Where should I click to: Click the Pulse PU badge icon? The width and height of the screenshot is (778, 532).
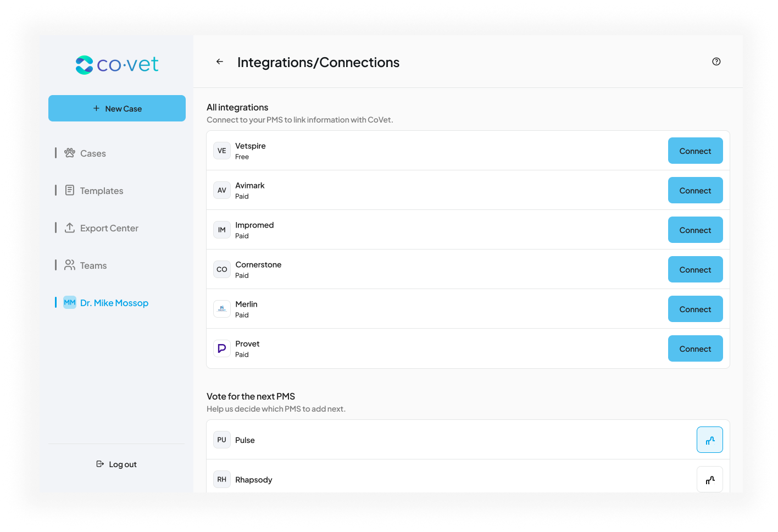click(222, 440)
